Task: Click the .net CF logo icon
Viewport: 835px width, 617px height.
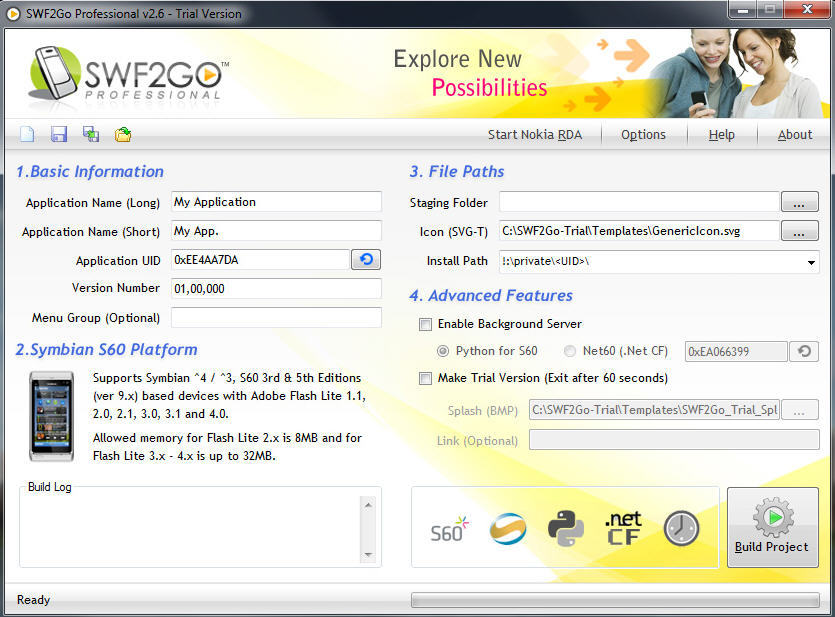Action: point(624,528)
